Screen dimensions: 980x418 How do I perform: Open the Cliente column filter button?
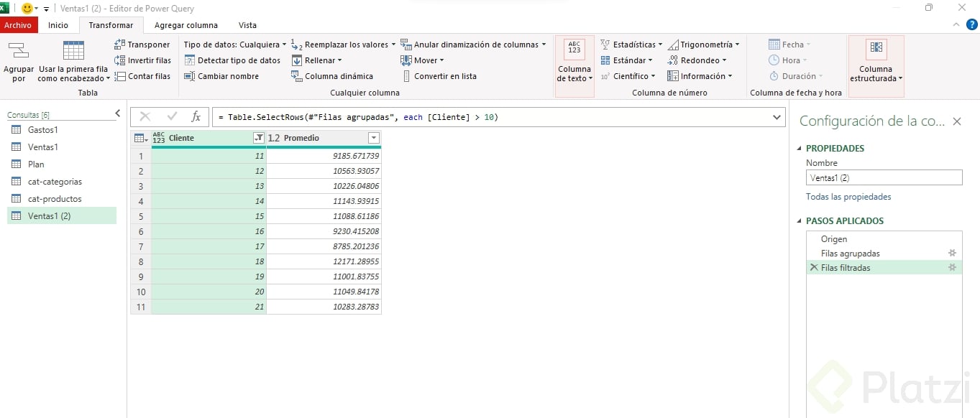pos(258,138)
